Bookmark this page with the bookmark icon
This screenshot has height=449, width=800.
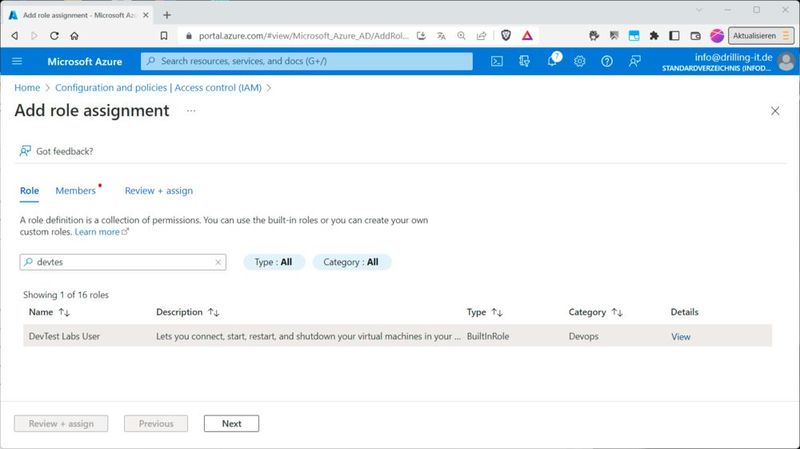(164, 36)
